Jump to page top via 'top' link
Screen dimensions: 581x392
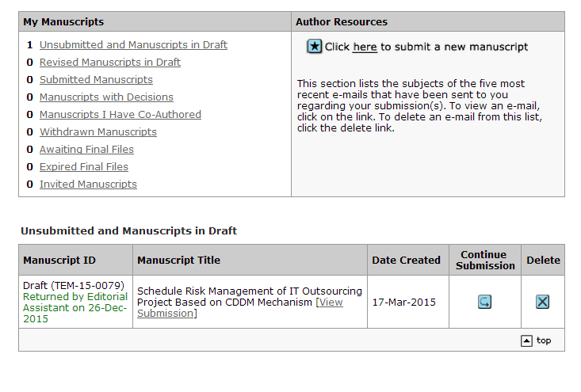[544, 341]
